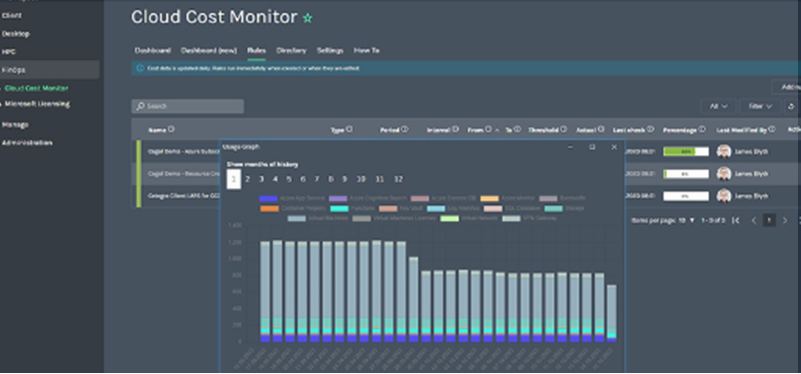Go to the next page arrow

[x=785, y=220]
